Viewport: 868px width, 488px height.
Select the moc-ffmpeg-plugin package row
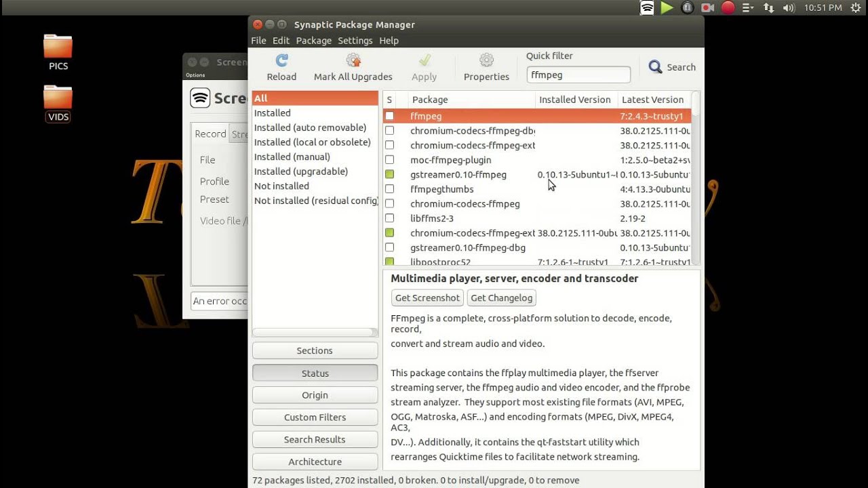click(x=537, y=160)
